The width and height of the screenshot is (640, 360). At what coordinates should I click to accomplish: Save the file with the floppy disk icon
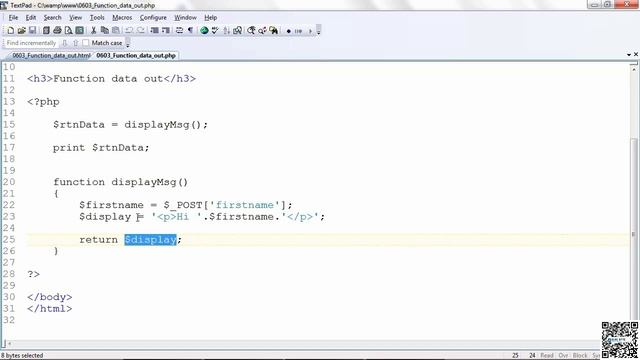tap(32, 31)
